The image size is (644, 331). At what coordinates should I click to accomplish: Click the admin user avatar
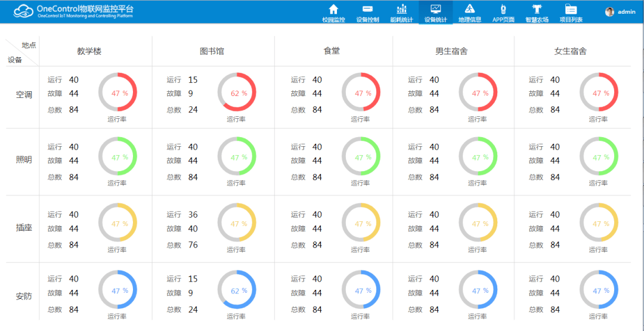click(x=609, y=12)
